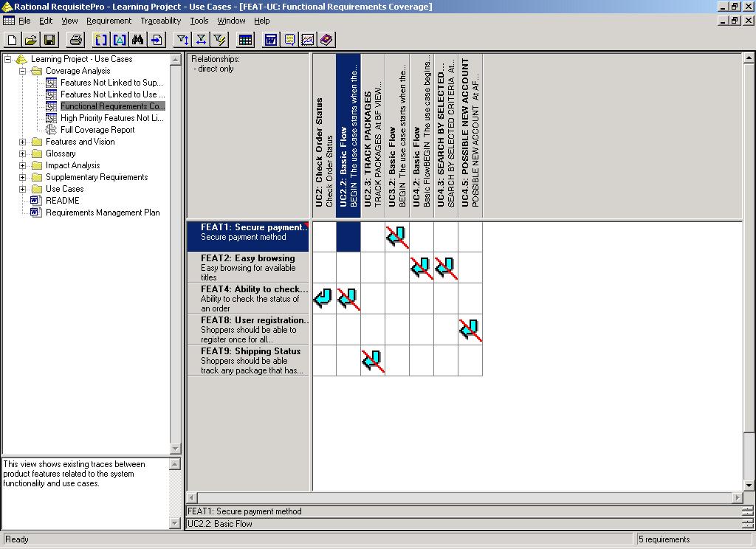Select the FEAT9: Shipping Status row header
Image resolution: width=756 pixels, height=549 pixels.
[x=248, y=361]
